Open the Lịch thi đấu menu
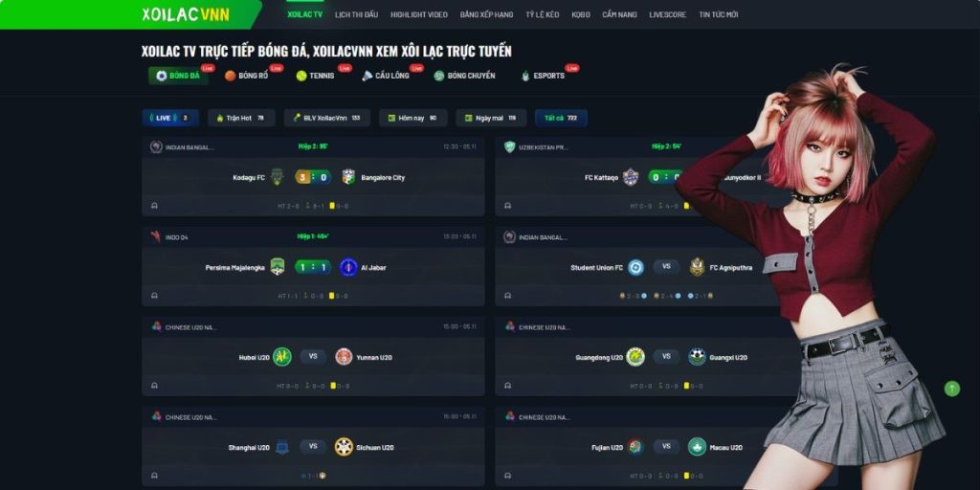The image size is (980, 490). [356, 14]
